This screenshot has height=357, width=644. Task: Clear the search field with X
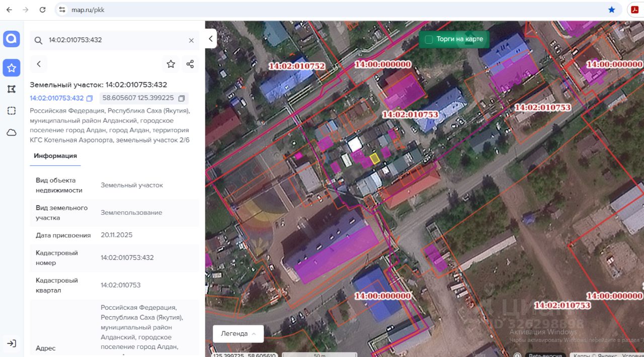[x=191, y=40]
